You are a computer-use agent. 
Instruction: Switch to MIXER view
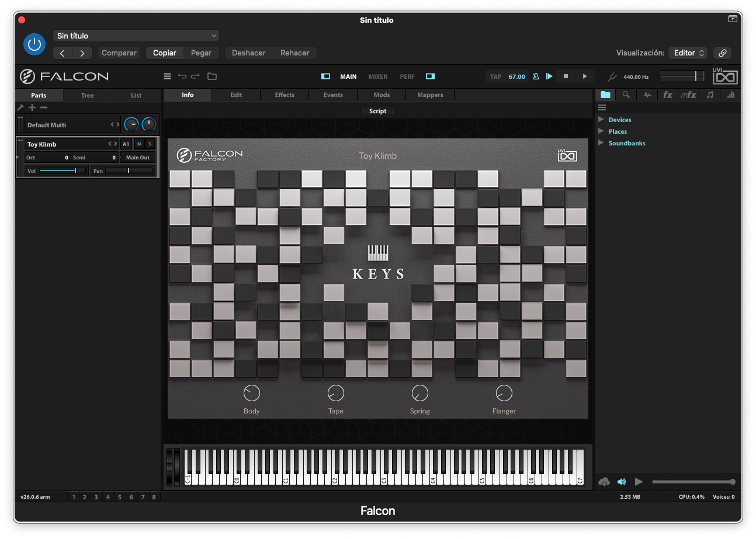tap(377, 76)
